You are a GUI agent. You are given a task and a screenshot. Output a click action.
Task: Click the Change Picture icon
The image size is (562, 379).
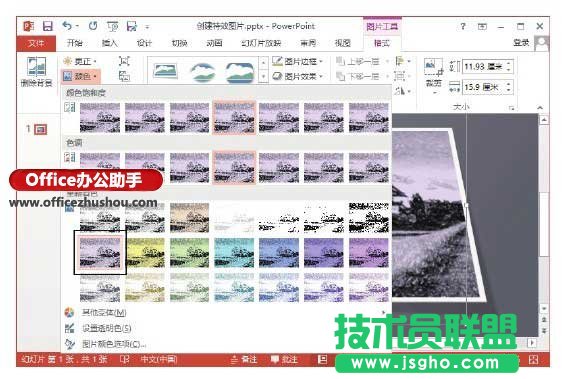[x=124, y=76]
